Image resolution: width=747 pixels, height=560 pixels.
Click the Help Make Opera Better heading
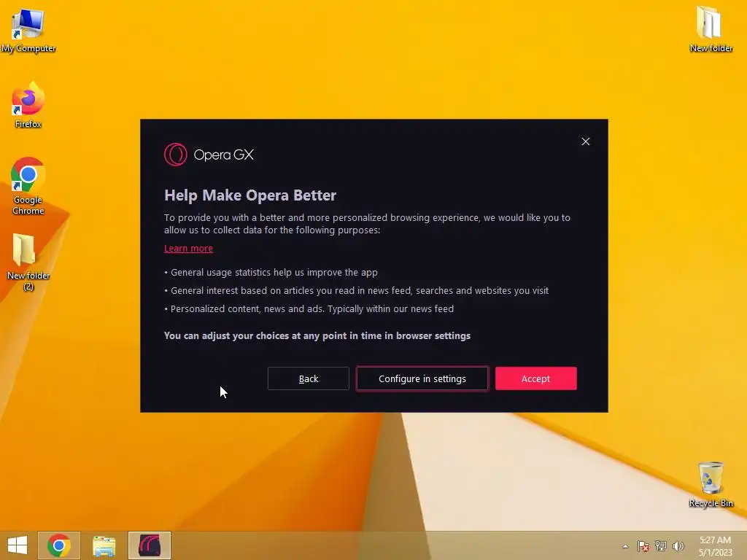point(250,195)
